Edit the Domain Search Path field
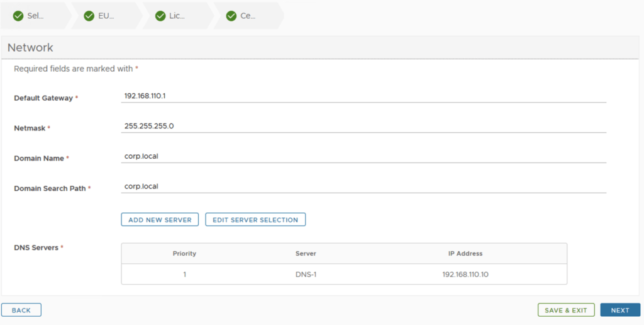Viewport: 644px width, 325px height. pyautogui.click(x=364, y=186)
